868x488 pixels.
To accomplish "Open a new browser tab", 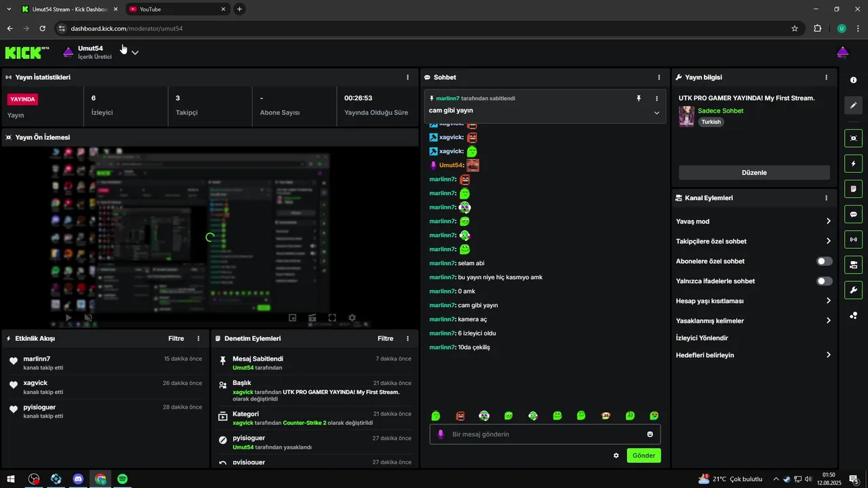I will (239, 9).
